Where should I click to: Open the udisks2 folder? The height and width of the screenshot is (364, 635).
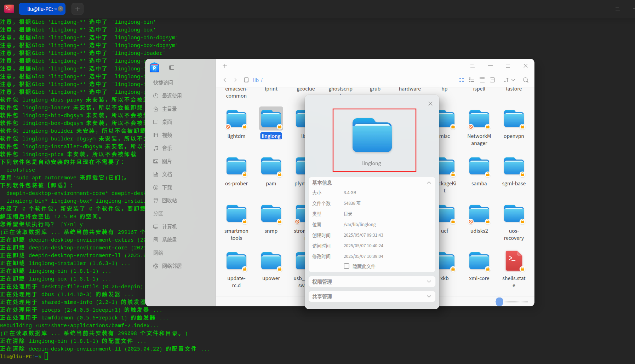point(479,214)
